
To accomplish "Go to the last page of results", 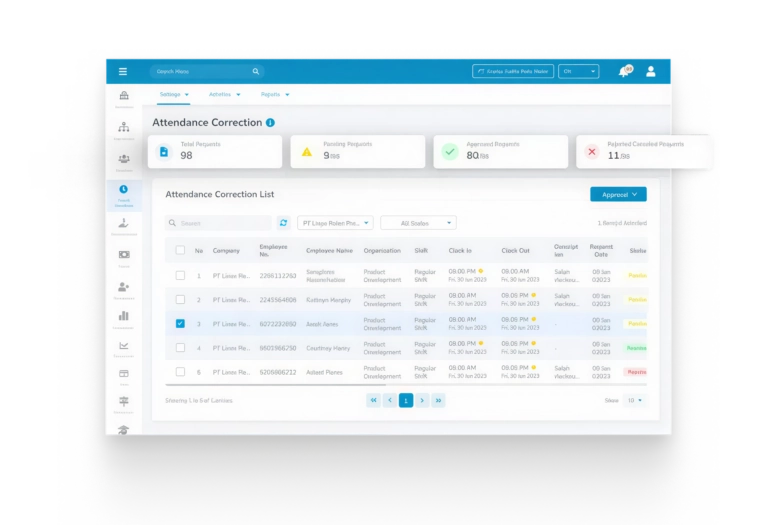I will point(438,400).
